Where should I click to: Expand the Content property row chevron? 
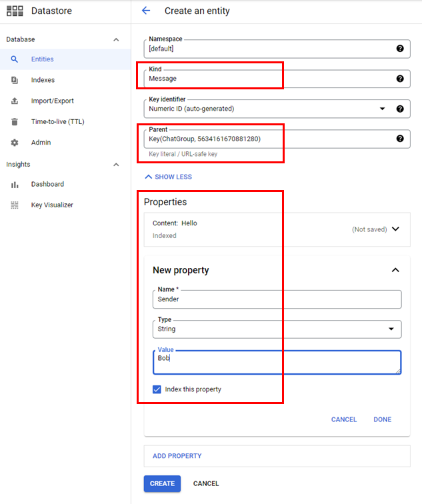tap(395, 229)
